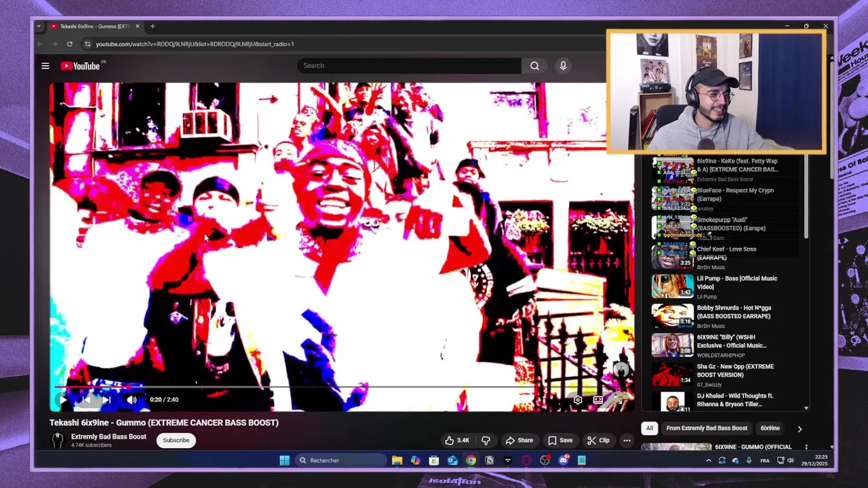Dislike the video with the thumbs down
Viewport: 868px width, 488px height.
coord(486,441)
